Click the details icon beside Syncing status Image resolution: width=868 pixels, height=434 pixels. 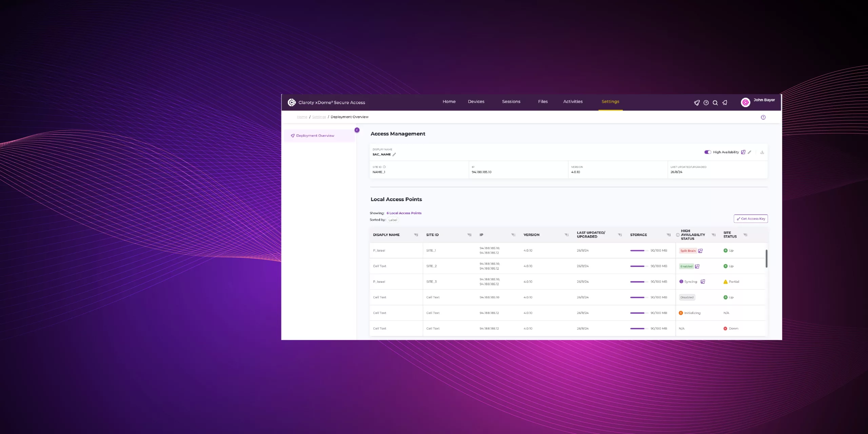(703, 282)
